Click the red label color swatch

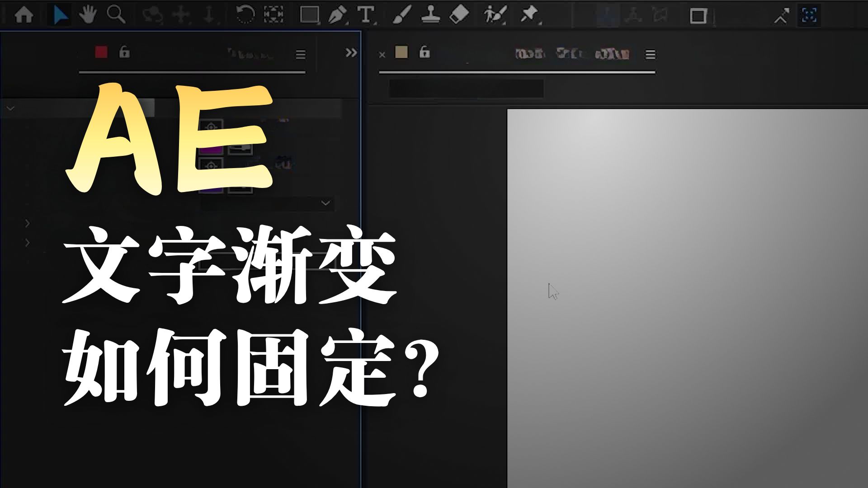coord(101,52)
